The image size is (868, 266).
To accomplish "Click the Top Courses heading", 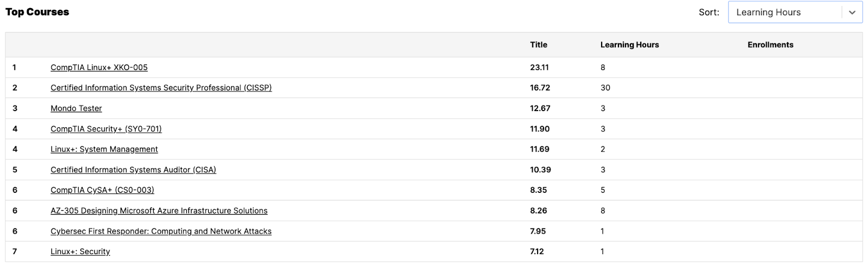I will (37, 12).
